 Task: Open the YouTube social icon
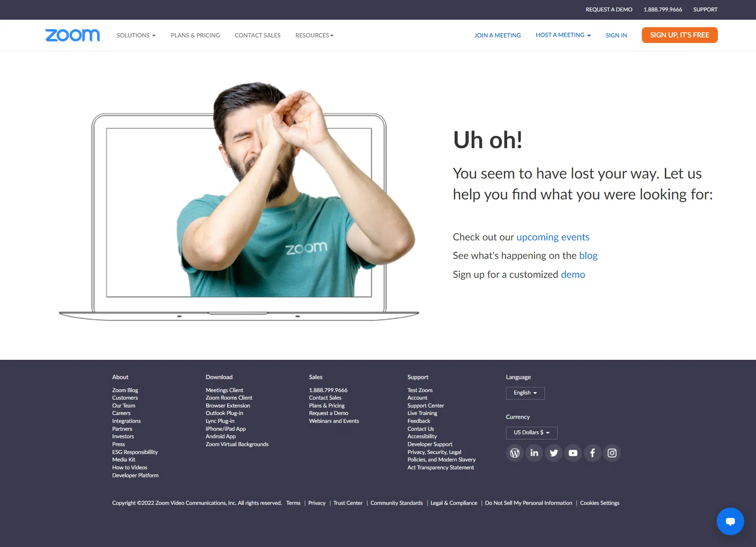pyautogui.click(x=573, y=453)
